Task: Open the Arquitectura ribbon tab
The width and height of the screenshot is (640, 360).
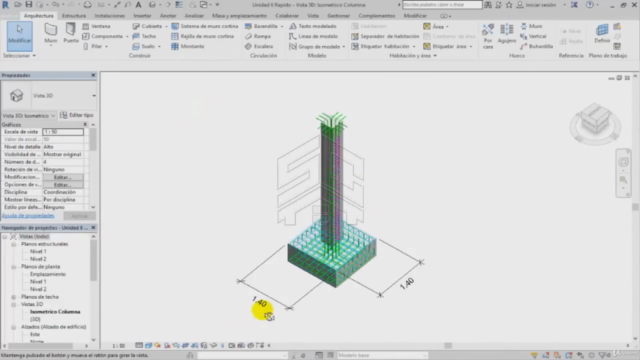Action: tap(38, 16)
